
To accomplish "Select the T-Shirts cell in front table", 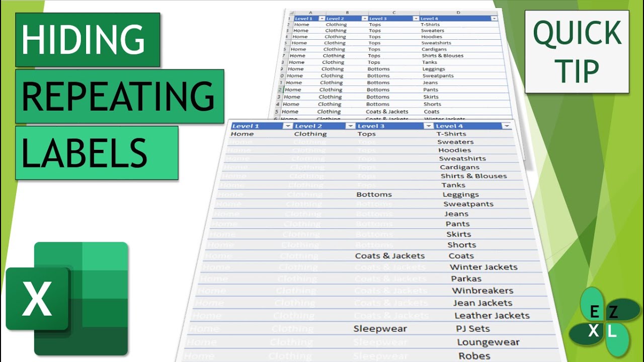I will tap(451, 134).
